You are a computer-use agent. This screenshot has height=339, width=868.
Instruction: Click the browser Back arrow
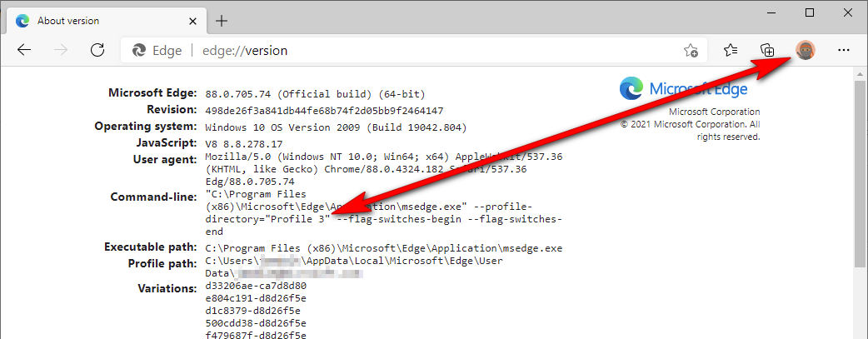coord(24,51)
